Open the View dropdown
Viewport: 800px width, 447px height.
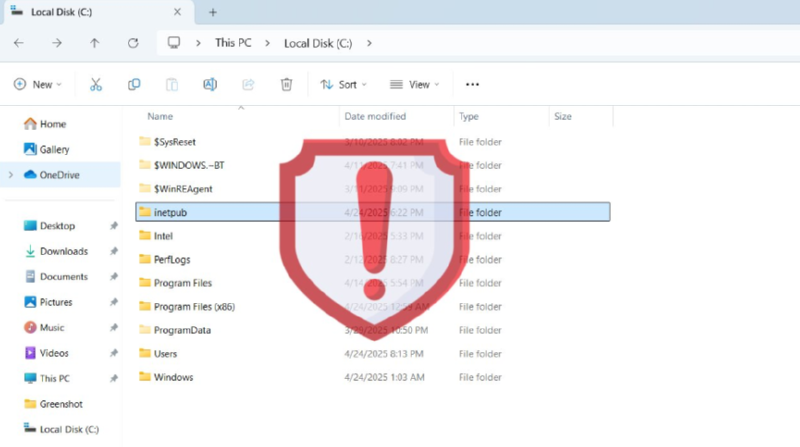coord(414,85)
